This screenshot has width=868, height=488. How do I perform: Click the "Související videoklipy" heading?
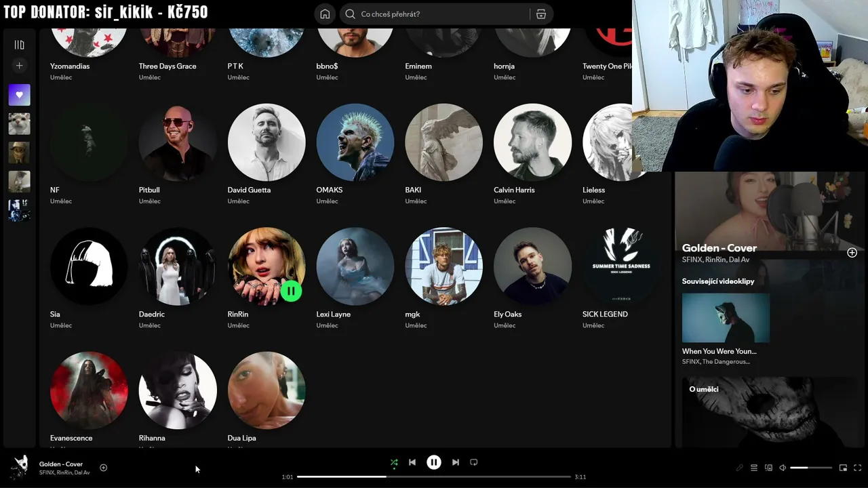(x=718, y=281)
